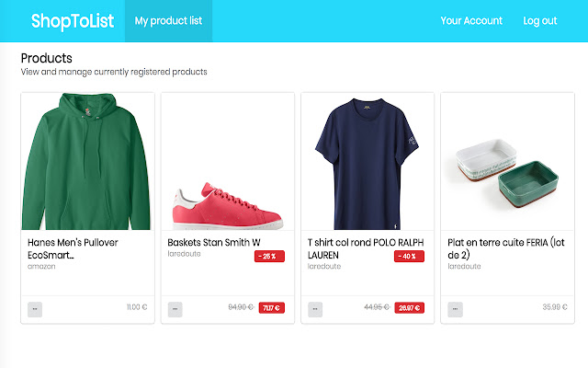The width and height of the screenshot is (588, 368).
Task: Open the options button on Polo Ralph Lauren card
Action: (x=315, y=309)
